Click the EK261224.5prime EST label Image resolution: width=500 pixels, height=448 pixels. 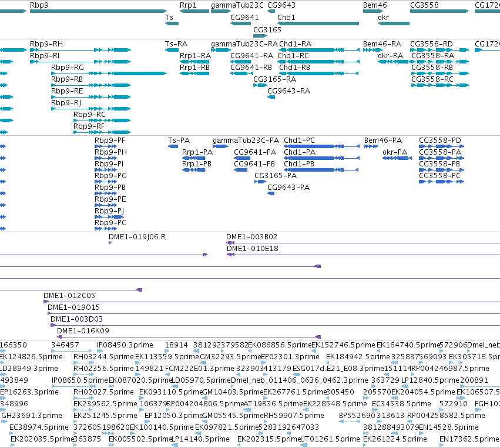coord(395,439)
